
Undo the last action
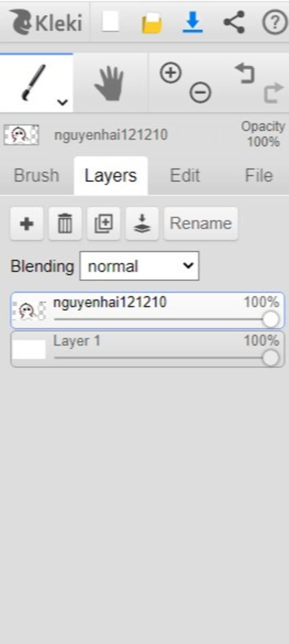(245, 74)
